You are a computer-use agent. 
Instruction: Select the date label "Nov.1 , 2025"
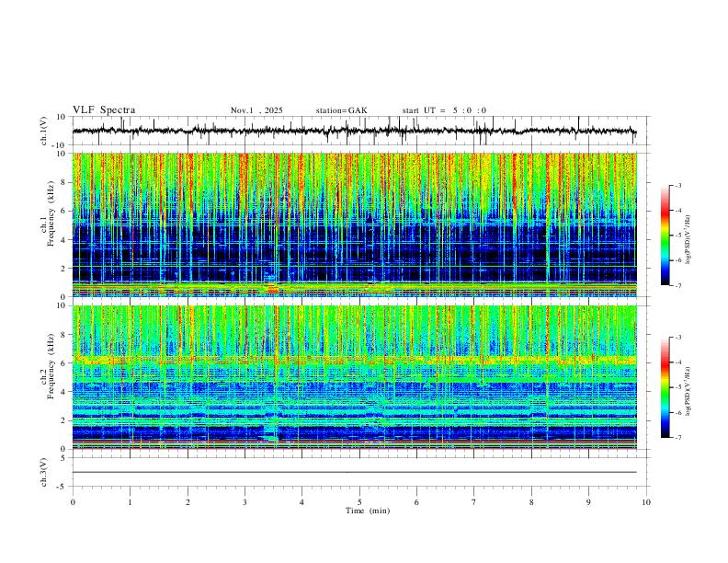click(x=256, y=110)
